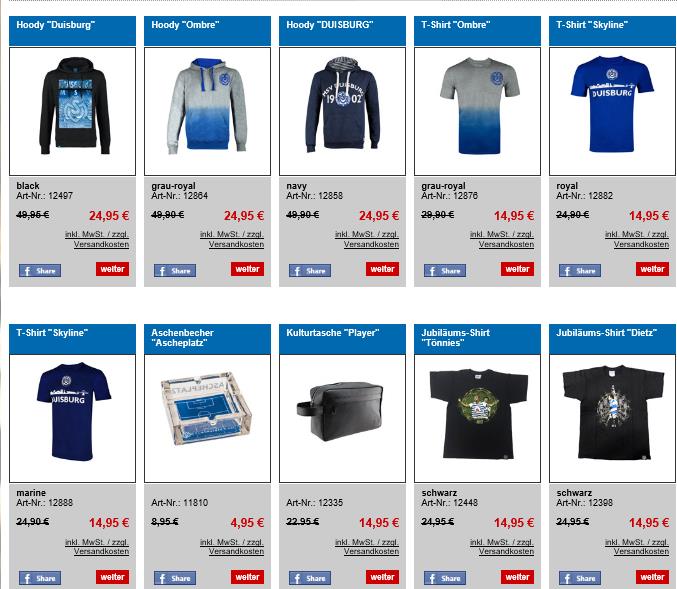Image resolution: width=677 pixels, height=589 pixels.
Task: Open the Jubiläums-Shirt "Dietz" product image
Action: click(612, 418)
